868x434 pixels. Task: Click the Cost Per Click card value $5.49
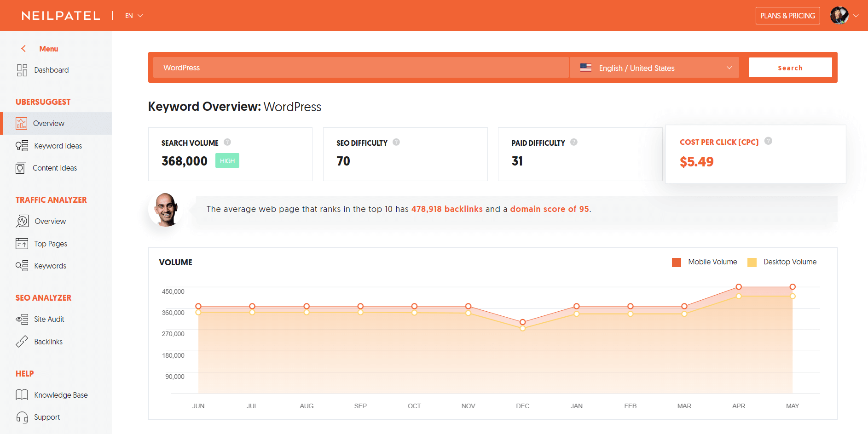pyautogui.click(x=697, y=162)
